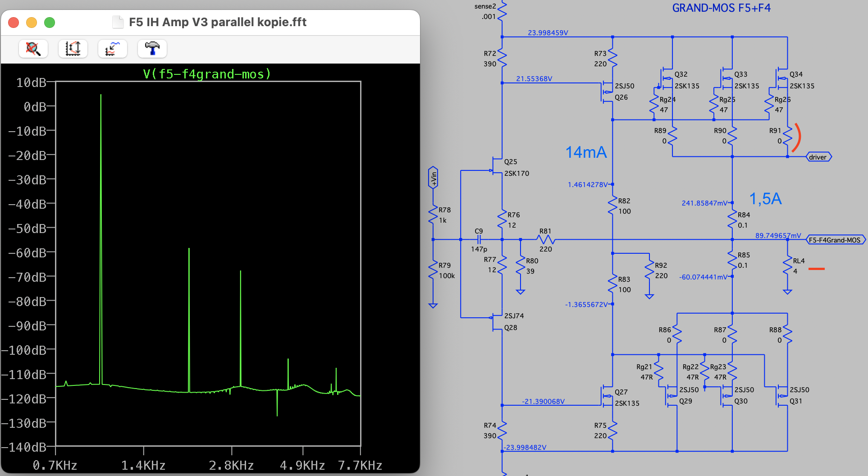Click the +Vin input port label

point(433,178)
